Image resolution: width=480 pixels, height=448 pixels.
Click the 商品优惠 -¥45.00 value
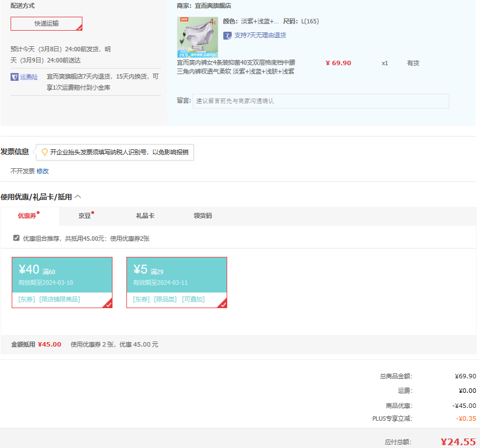[464, 406]
